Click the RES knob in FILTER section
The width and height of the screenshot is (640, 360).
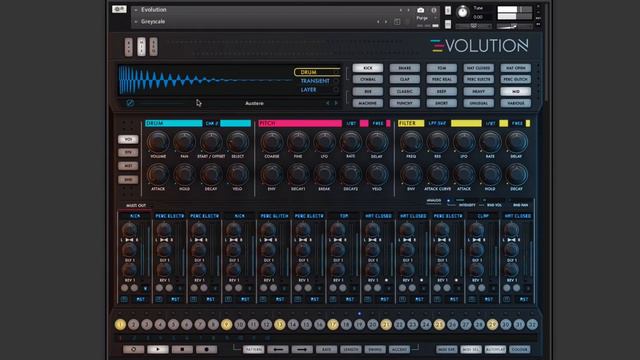[438, 142]
